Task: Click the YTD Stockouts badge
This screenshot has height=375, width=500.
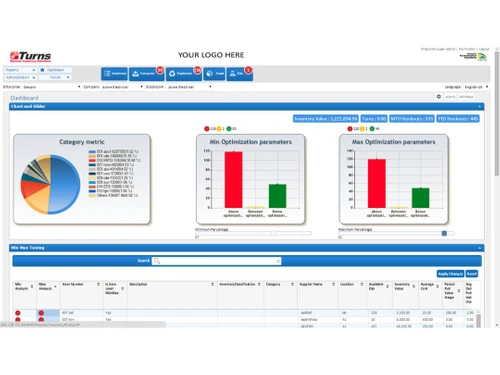Action: 458,119
